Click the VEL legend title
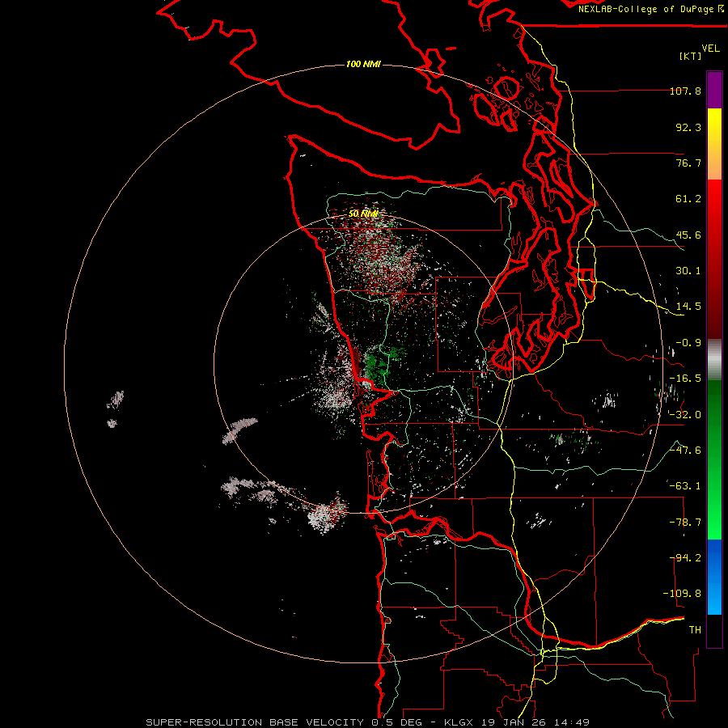Screen dimensions: 728x728 (710, 49)
